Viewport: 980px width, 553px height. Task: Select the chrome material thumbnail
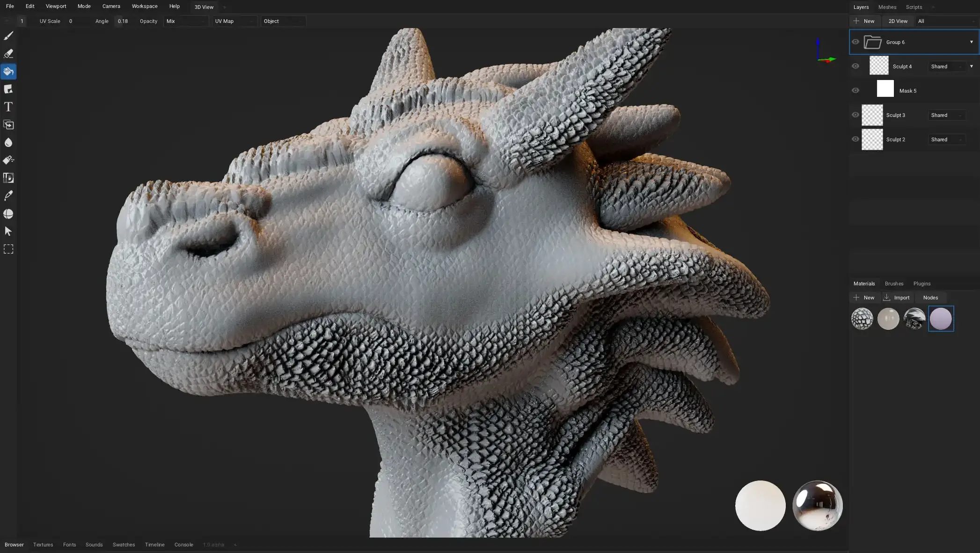914,319
